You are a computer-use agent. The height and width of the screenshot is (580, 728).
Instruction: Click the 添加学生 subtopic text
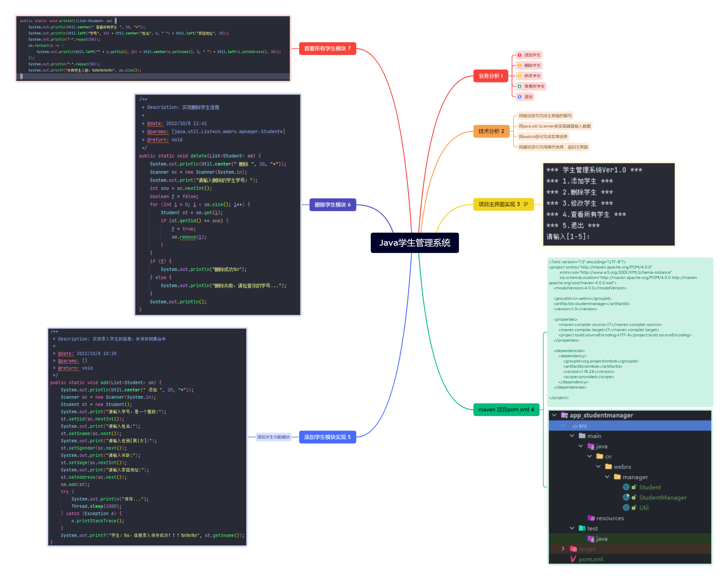(532, 55)
